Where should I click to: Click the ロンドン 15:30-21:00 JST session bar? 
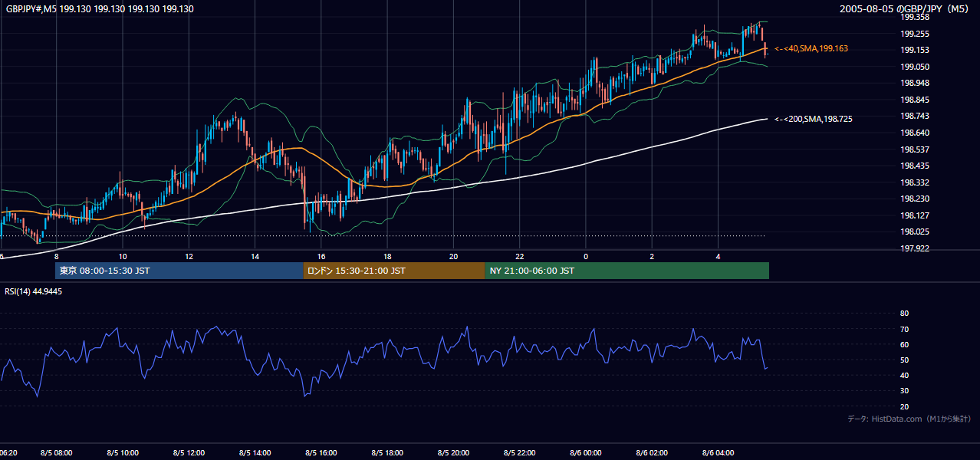(x=394, y=271)
